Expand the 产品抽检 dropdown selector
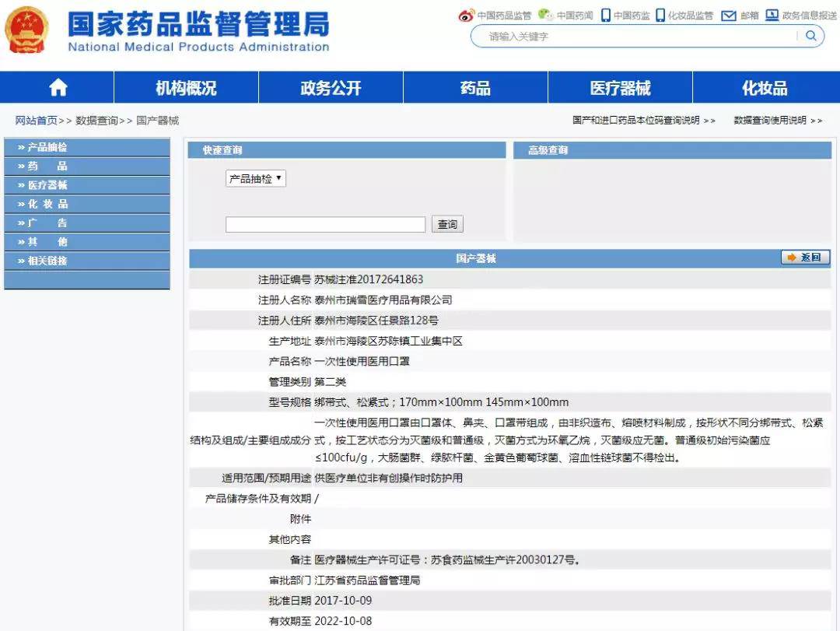This screenshot has width=840, height=631. click(x=256, y=178)
